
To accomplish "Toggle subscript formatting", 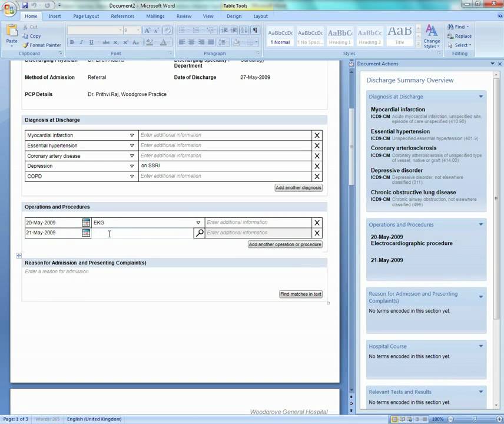I will [116, 42].
